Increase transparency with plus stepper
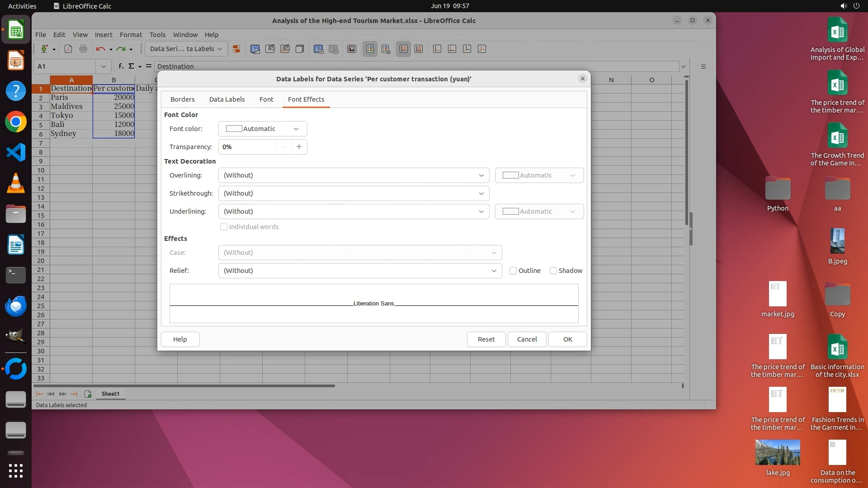This screenshot has height=488, width=868. (x=299, y=147)
